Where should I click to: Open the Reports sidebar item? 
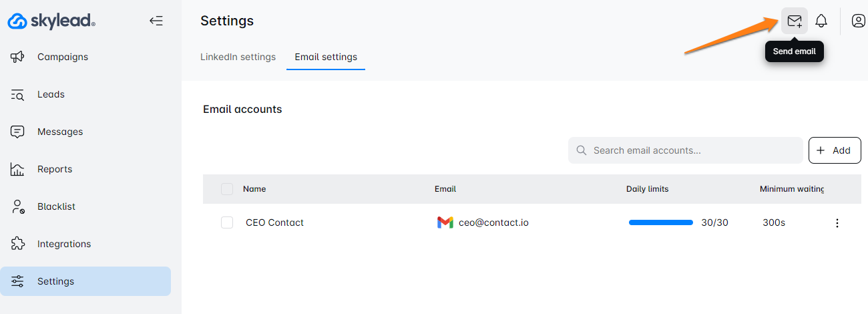55,169
